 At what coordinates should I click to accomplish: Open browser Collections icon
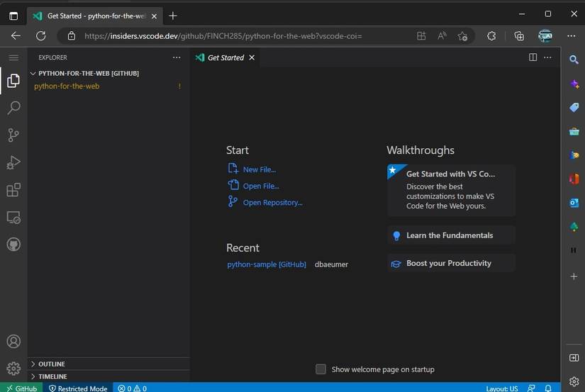pos(519,36)
